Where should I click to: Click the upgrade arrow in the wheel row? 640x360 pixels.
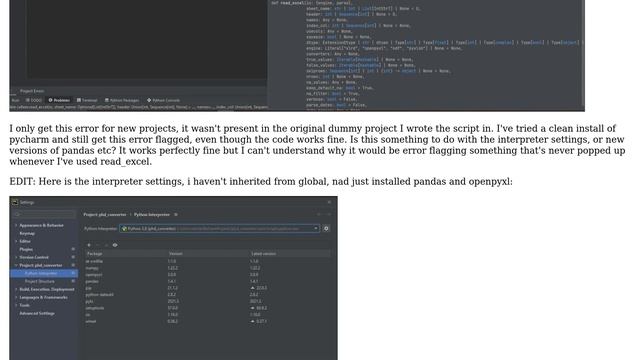tap(252, 321)
